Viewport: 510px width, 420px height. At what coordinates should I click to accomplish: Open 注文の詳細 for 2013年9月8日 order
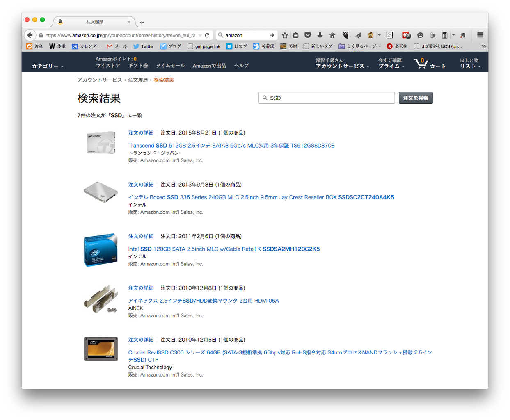pyautogui.click(x=141, y=185)
